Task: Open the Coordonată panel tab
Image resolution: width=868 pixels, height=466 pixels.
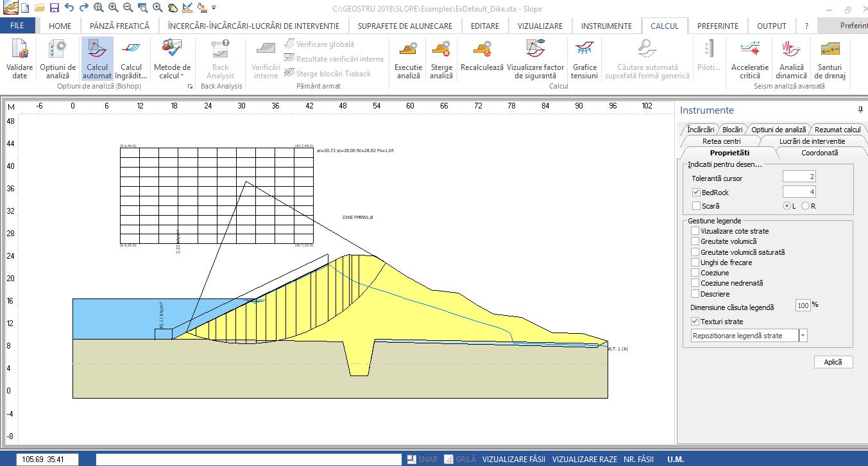Action: click(x=819, y=153)
